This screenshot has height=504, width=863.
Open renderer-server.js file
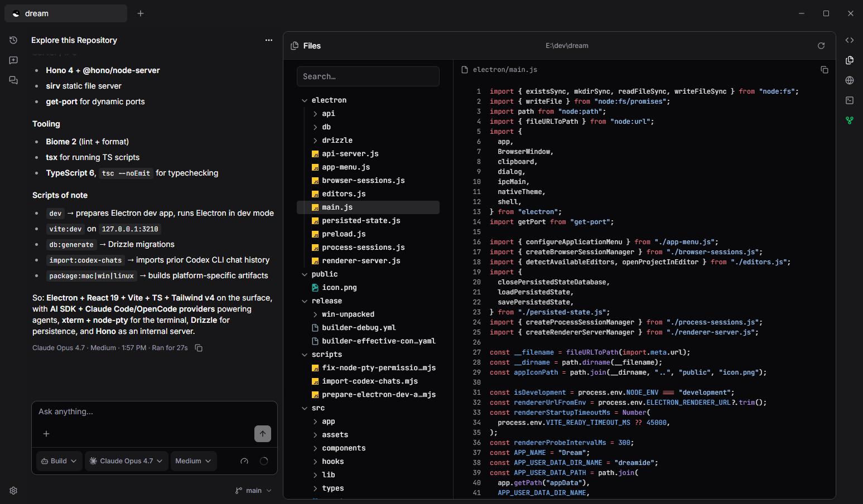(368, 261)
